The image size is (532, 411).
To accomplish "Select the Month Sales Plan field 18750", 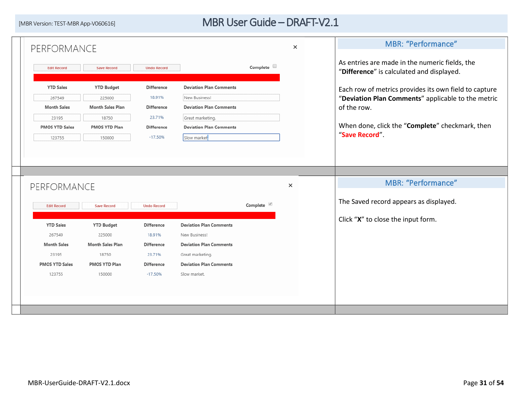I will (x=107, y=118).
